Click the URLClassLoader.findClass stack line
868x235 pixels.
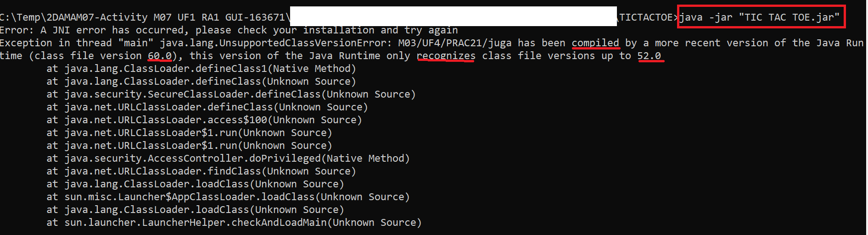(201, 171)
